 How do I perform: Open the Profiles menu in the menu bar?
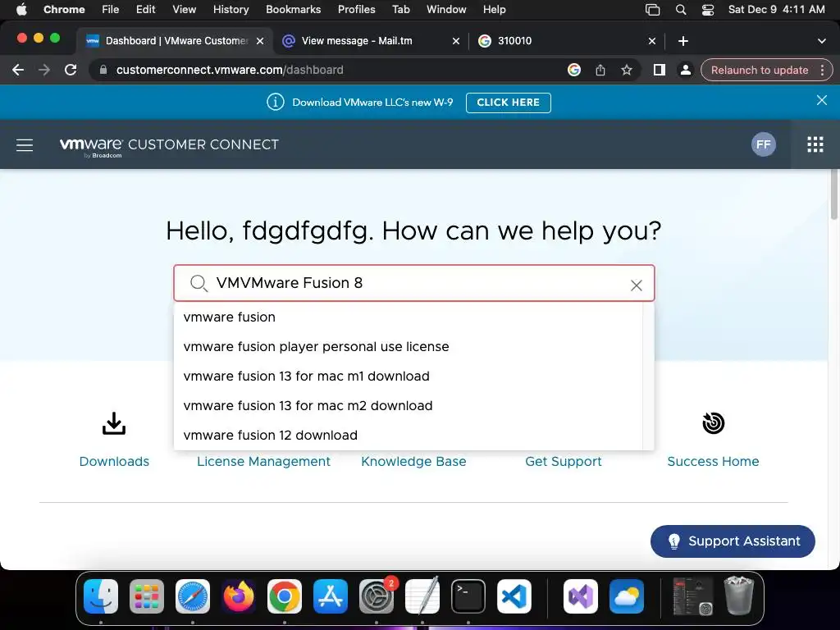[x=356, y=10]
